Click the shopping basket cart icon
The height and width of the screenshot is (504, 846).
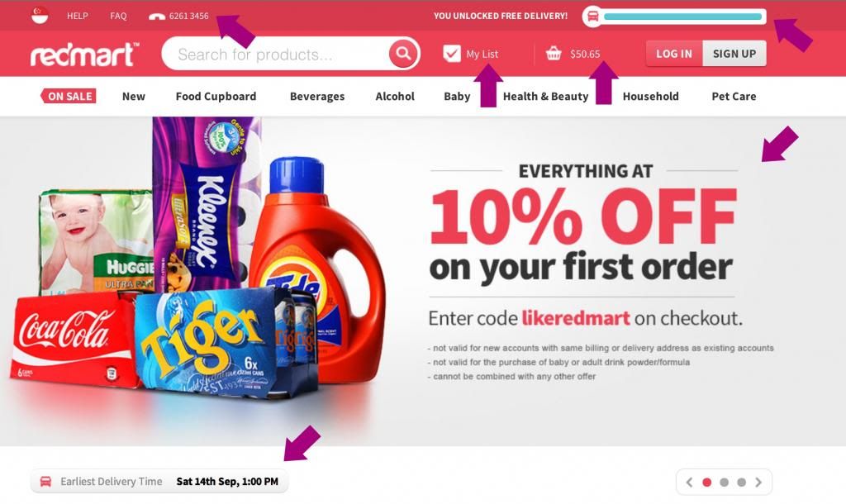pos(554,54)
